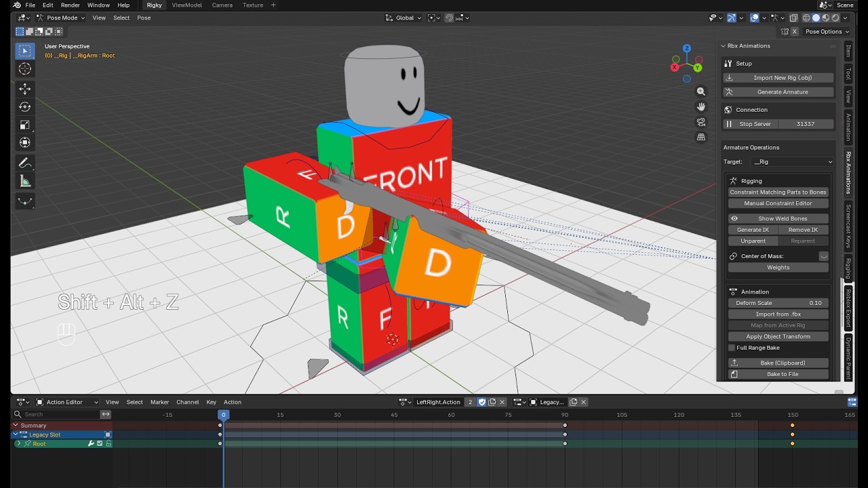868x488 pixels.
Task: Click the current frame 0 marker
Action: click(x=223, y=414)
